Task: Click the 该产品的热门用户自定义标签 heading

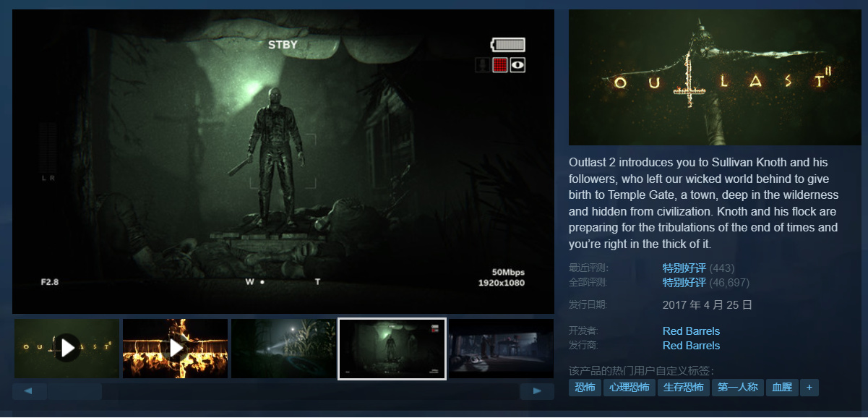Action: pyautogui.click(x=641, y=370)
